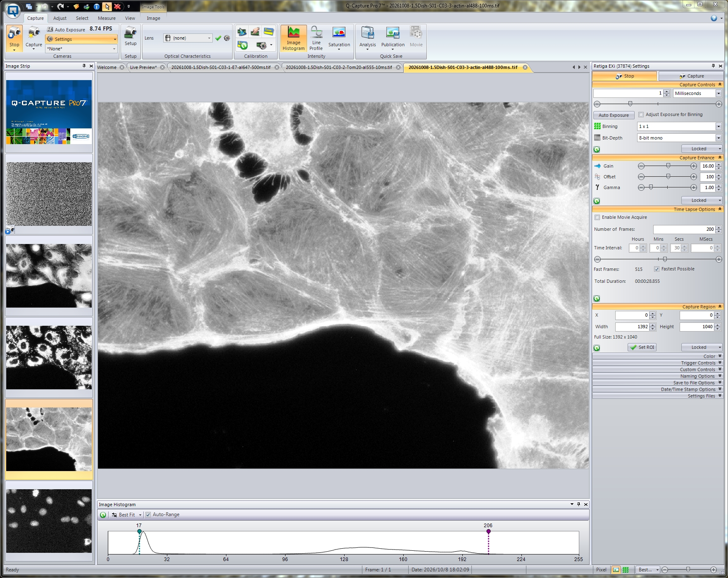The image size is (728, 578).
Task: Open the Lens (none) dropdown
Action: tap(188, 38)
